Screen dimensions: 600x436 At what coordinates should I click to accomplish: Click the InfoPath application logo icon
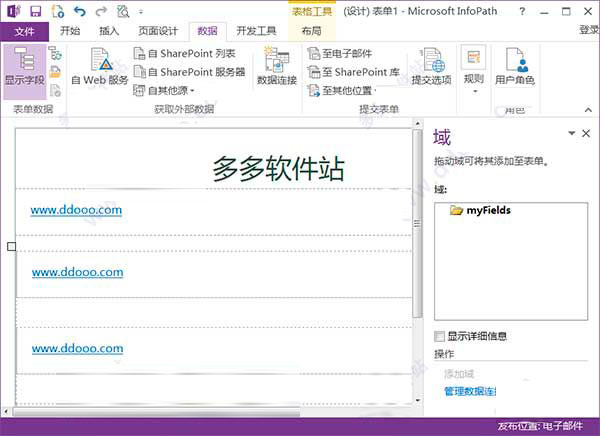point(14,11)
